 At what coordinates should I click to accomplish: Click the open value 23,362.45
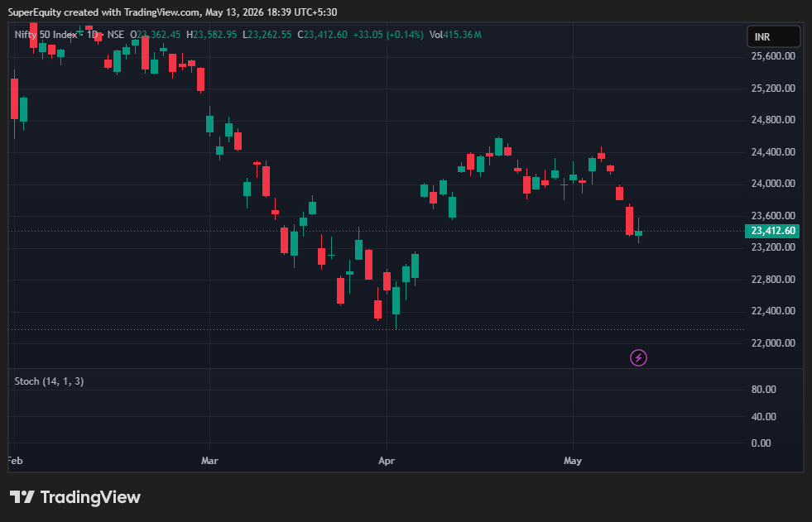158,35
